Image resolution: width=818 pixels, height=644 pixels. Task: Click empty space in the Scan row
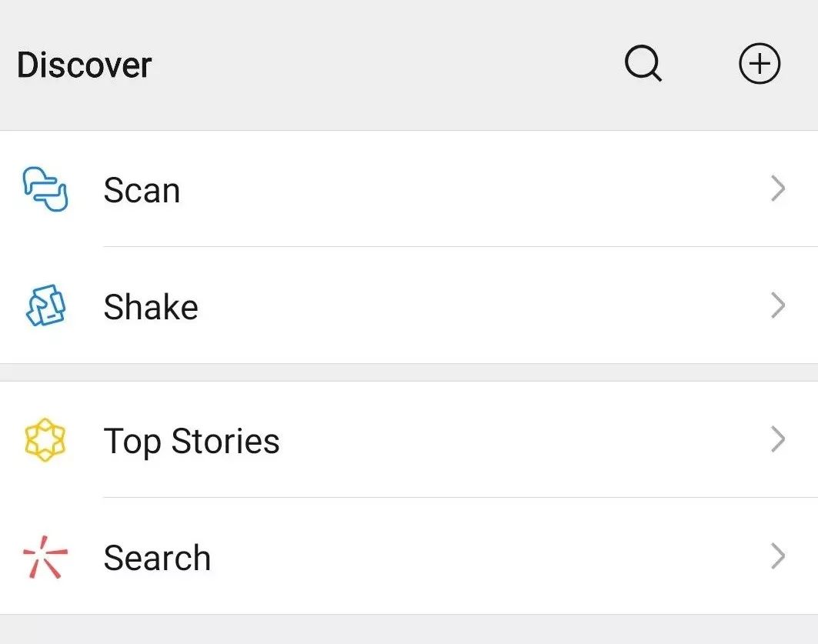(x=469, y=189)
